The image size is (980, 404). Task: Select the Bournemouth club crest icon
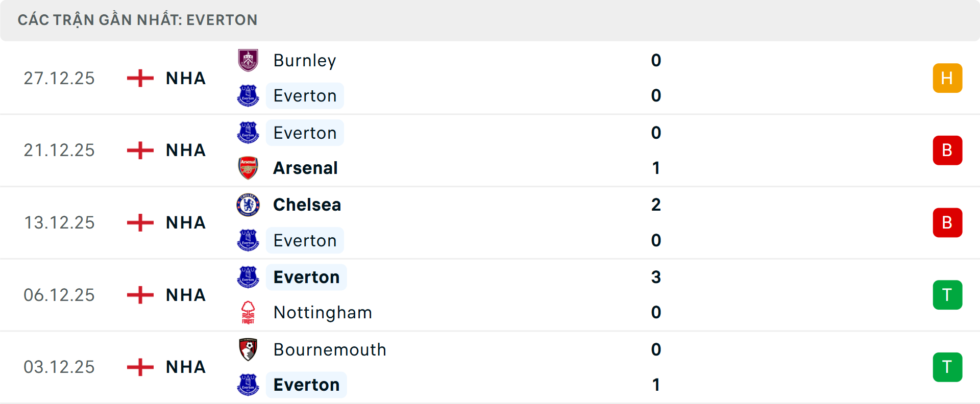click(249, 349)
